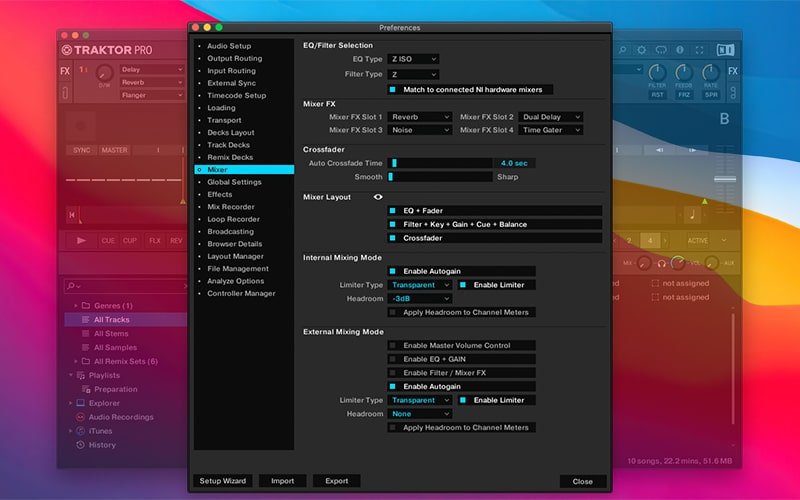Click the Setup Wizard button
The image size is (800, 500).
click(222, 481)
